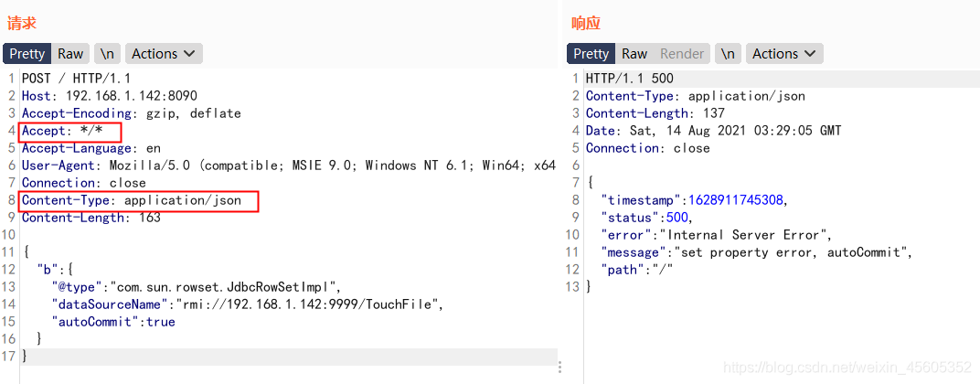Click the '@type' JdbcRowSetImpl line
The height and width of the screenshot is (384, 980).
click(195, 287)
